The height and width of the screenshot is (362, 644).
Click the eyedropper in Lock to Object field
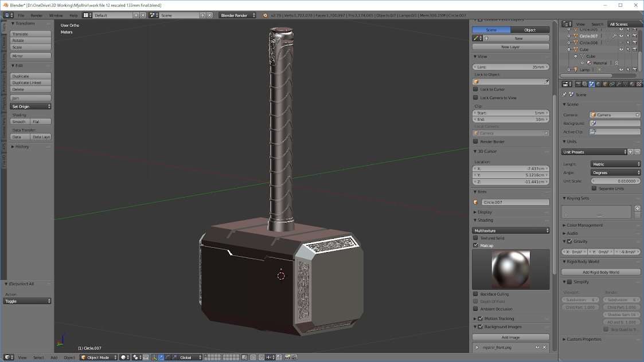click(547, 82)
